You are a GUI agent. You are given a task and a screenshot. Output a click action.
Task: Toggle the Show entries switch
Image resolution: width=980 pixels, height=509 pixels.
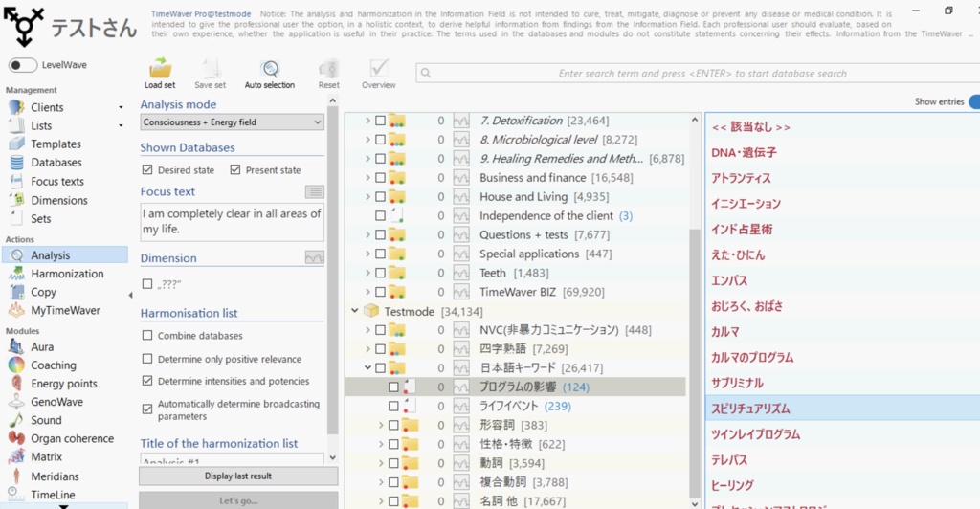973,101
